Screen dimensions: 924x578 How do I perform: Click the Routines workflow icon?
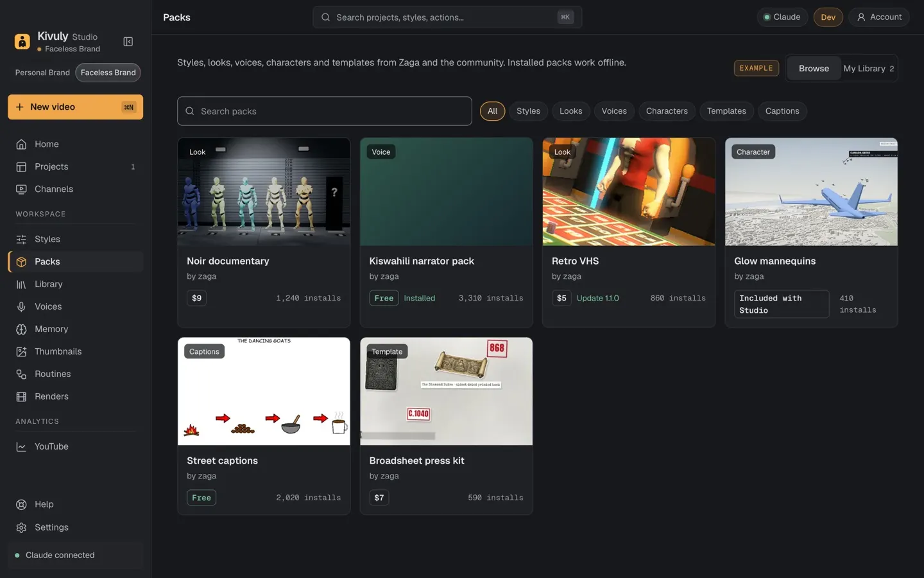tap(21, 374)
